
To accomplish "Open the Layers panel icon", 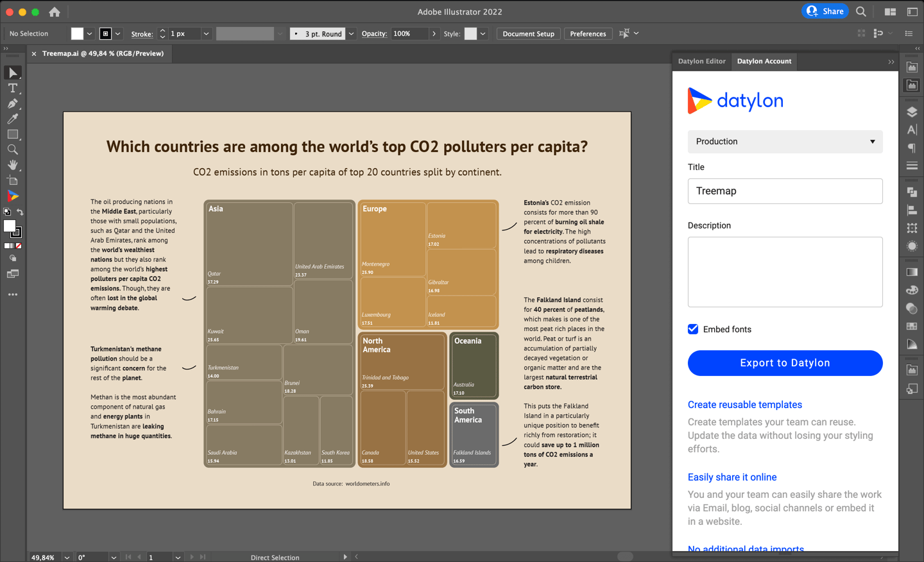I will [x=912, y=112].
